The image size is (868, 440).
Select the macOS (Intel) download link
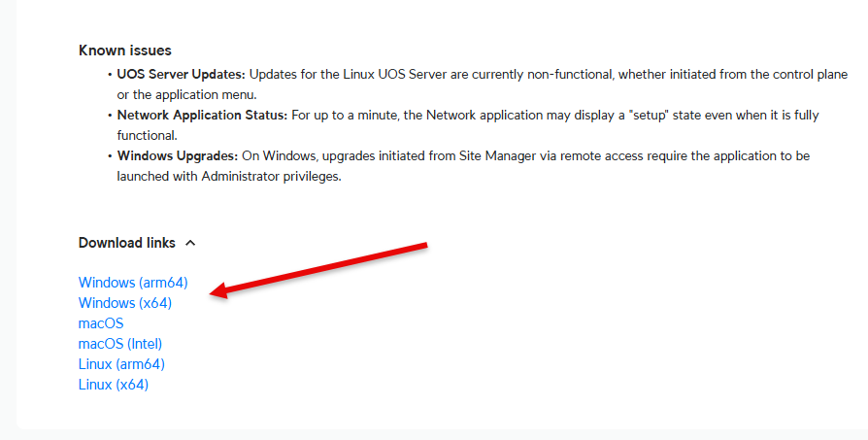(x=120, y=344)
